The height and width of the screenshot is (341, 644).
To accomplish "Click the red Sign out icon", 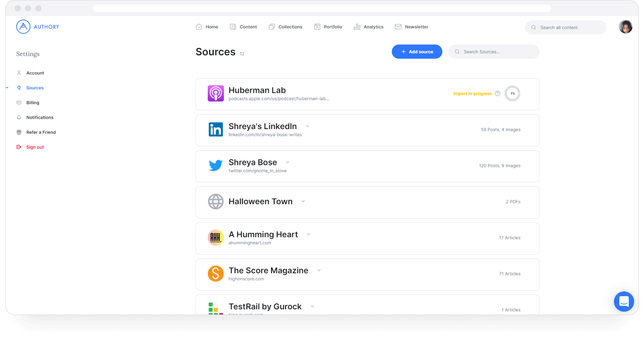I will [19, 147].
